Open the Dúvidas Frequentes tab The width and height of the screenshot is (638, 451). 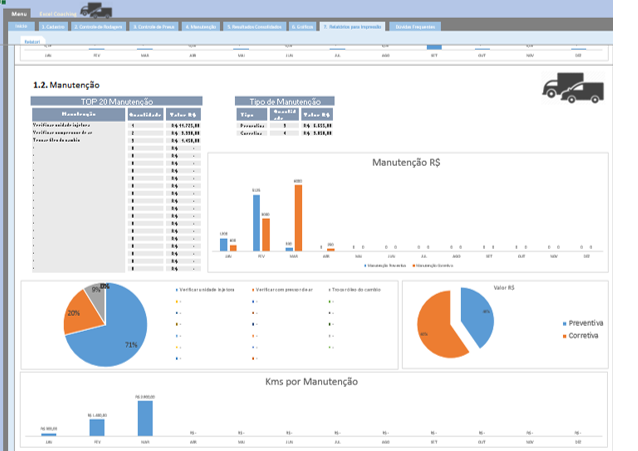pos(415,27)
